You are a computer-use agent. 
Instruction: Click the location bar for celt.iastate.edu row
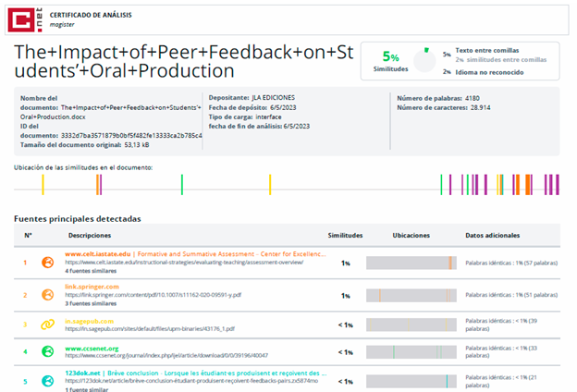411,263
